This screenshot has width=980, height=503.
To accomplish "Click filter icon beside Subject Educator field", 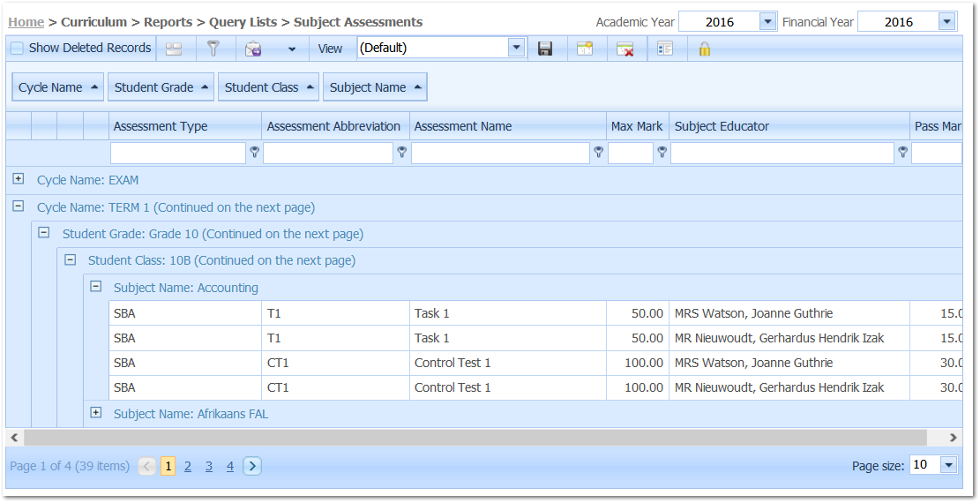I will click(x=902, y=152).
